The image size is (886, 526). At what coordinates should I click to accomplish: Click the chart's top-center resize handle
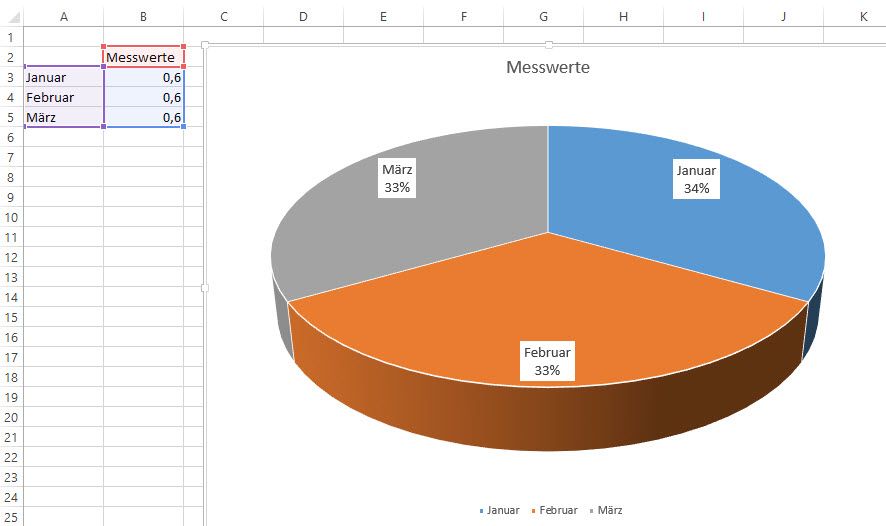click(549, 45)
